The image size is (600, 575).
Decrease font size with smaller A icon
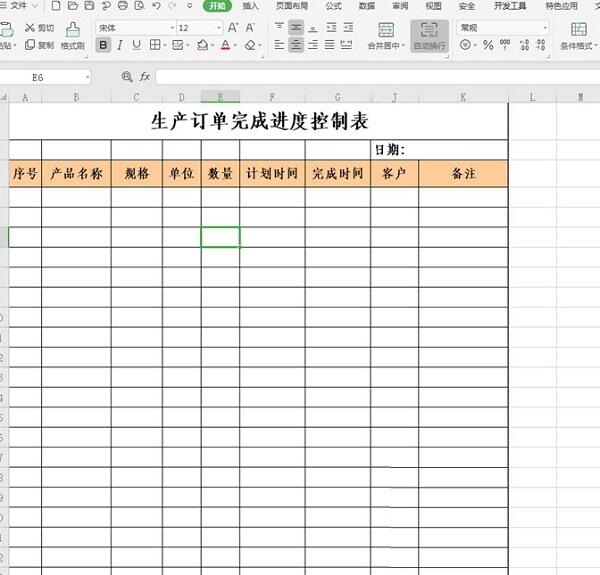250,28
